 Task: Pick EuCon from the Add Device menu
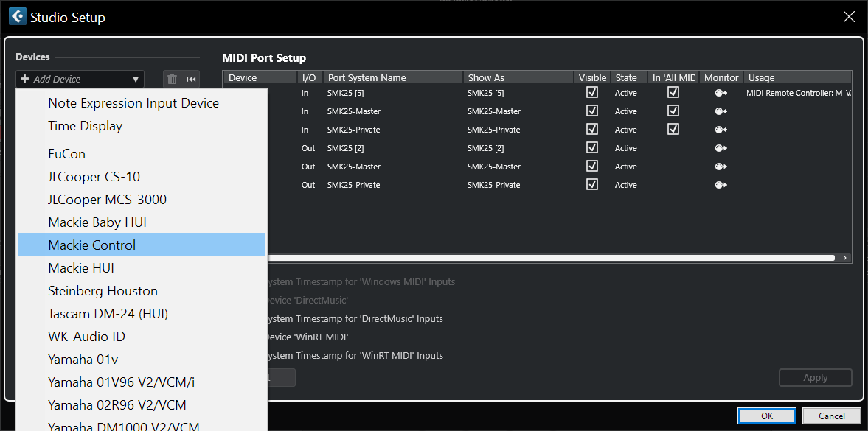click(142, 154)
